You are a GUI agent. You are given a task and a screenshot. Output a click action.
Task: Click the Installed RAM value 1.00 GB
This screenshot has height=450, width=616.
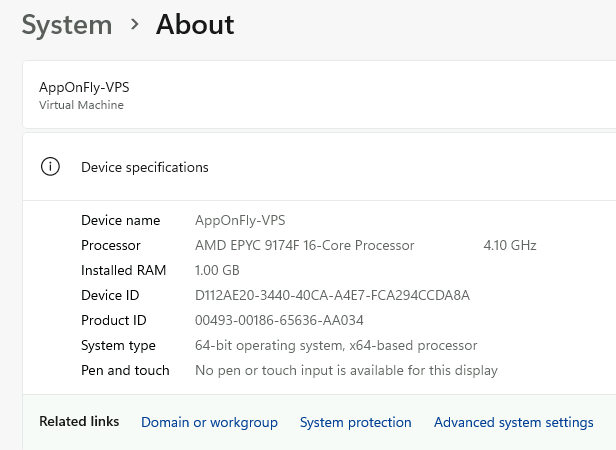[217, 270]
